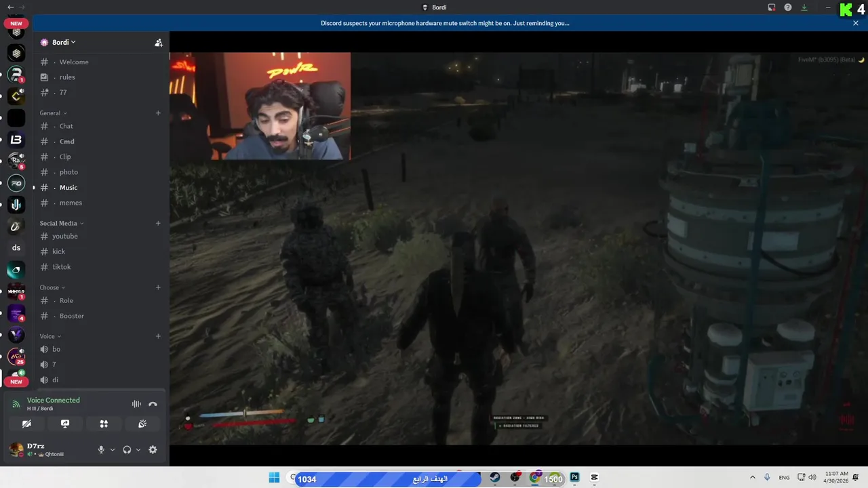Click the Voice Connected status text
The image size is (868, 488).
click(x=54, y=400)
